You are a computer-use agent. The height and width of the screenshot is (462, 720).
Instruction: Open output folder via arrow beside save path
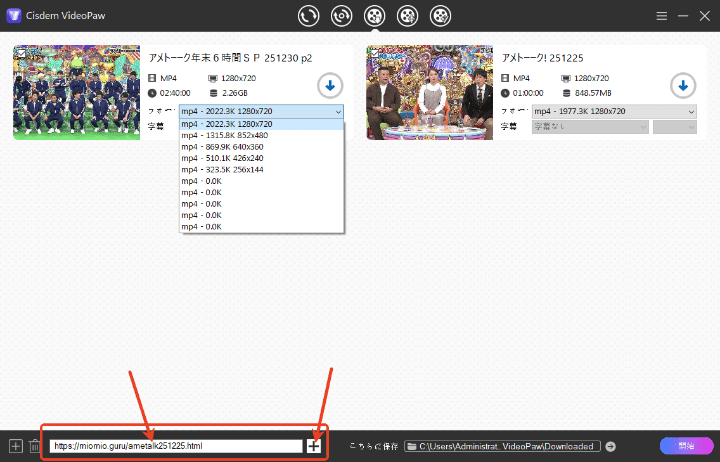(611, 446)
